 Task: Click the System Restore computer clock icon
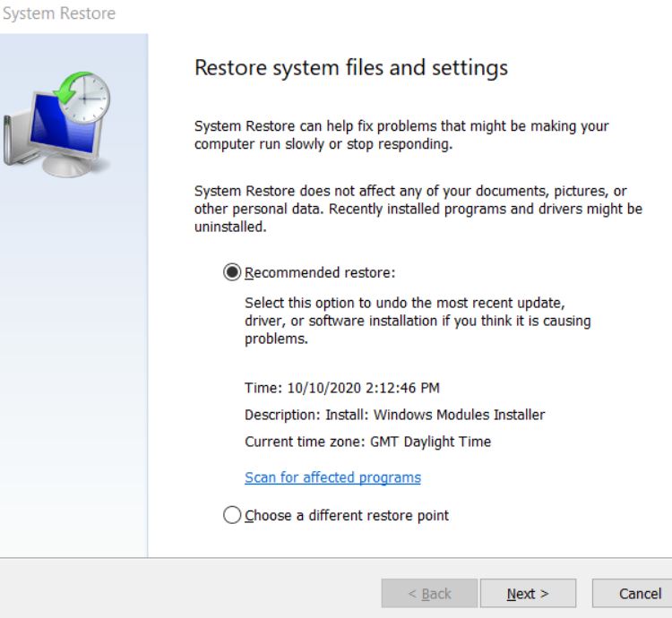57,124
